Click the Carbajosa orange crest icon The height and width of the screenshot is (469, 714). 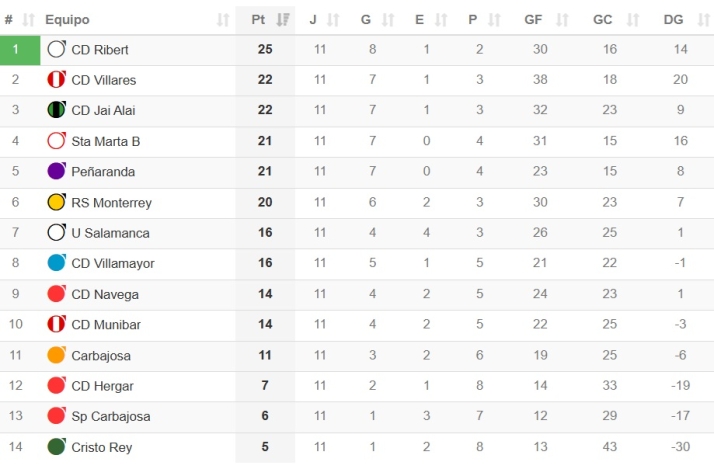(x=57, y=355)
